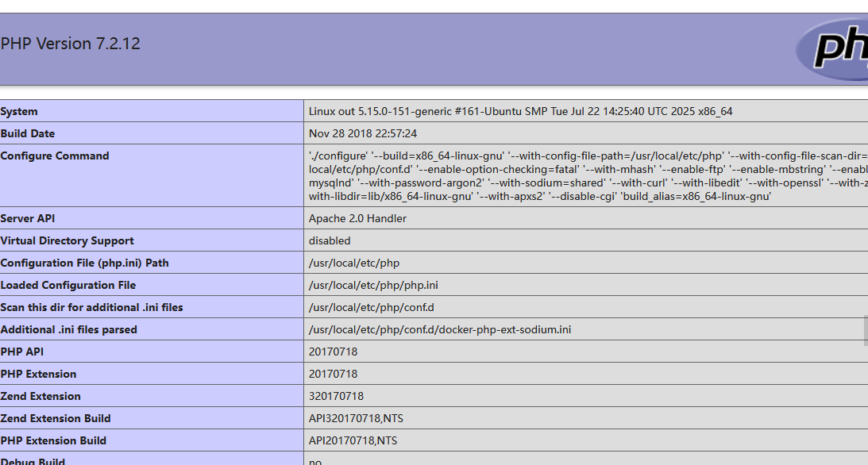Image resolution: width=868 pixels, height=465 pixels.
Task: Click Configuration File (php.ini) Path label
Action: pyautogui.click(x=85, y=263)
